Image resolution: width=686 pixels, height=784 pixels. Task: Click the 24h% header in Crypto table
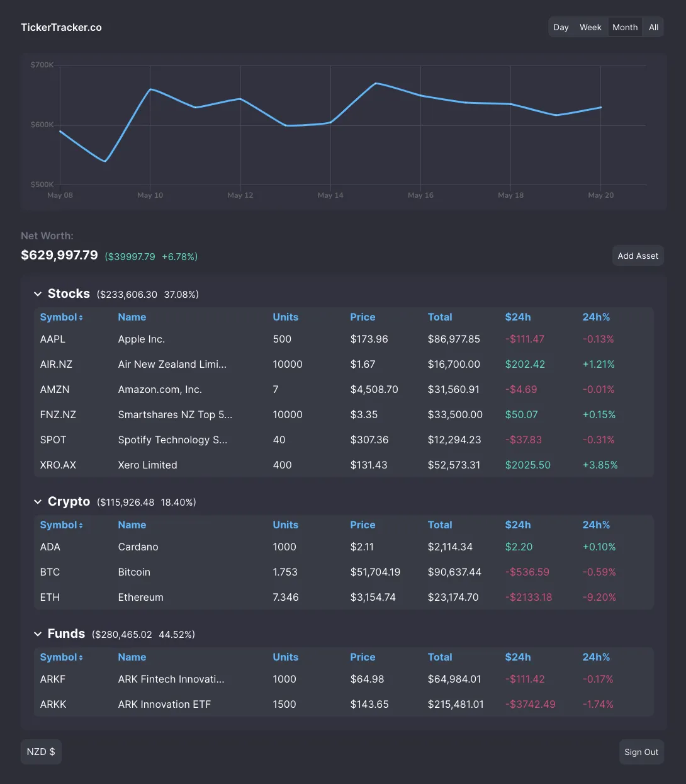pyautogui.click(x=596, y=525)
